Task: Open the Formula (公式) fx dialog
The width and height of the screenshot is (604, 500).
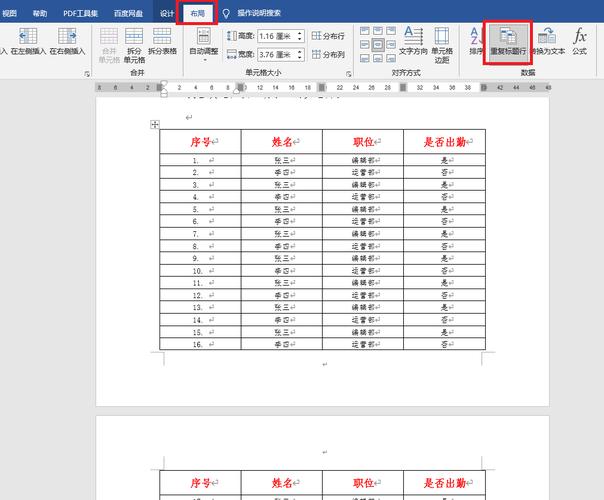Action: coord(579,41)
